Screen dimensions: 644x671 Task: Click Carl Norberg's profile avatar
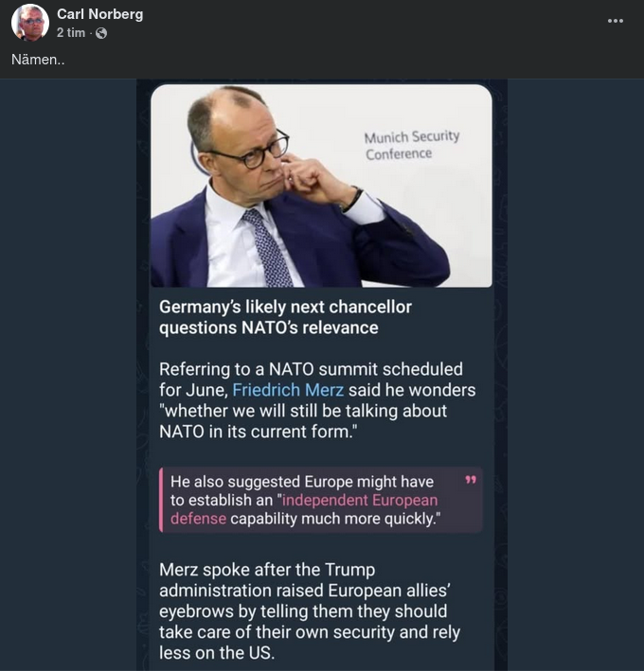30,23
